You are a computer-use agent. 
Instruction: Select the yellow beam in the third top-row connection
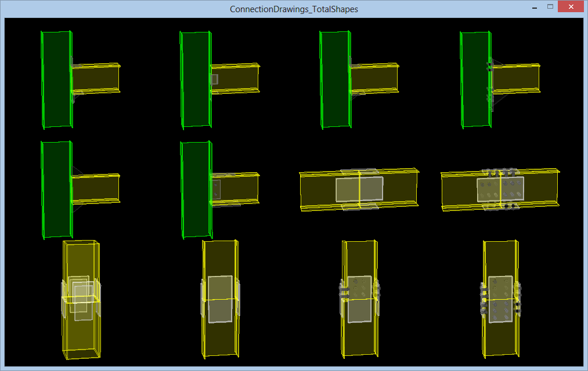point(374,78)
